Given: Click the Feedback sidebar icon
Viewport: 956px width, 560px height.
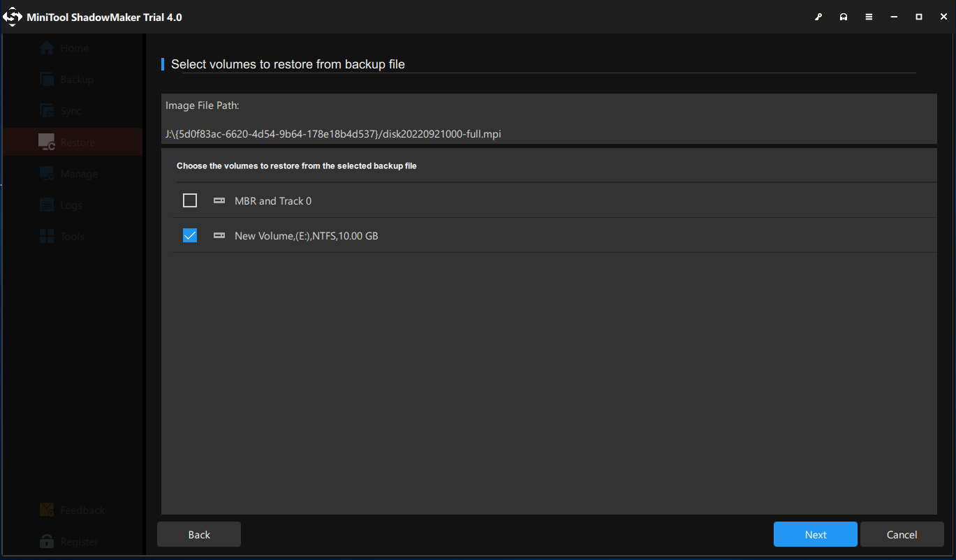Looking at the screenshot, I should point(47,510).
